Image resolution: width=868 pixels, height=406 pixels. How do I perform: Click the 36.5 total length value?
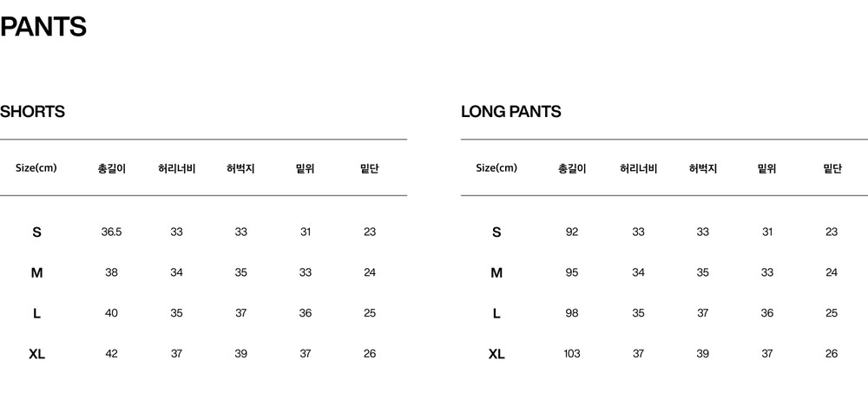(112, 232)
